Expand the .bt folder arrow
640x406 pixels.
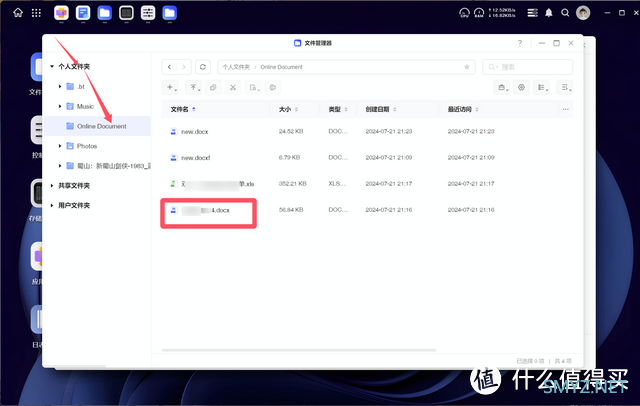[x=60, y=87]
